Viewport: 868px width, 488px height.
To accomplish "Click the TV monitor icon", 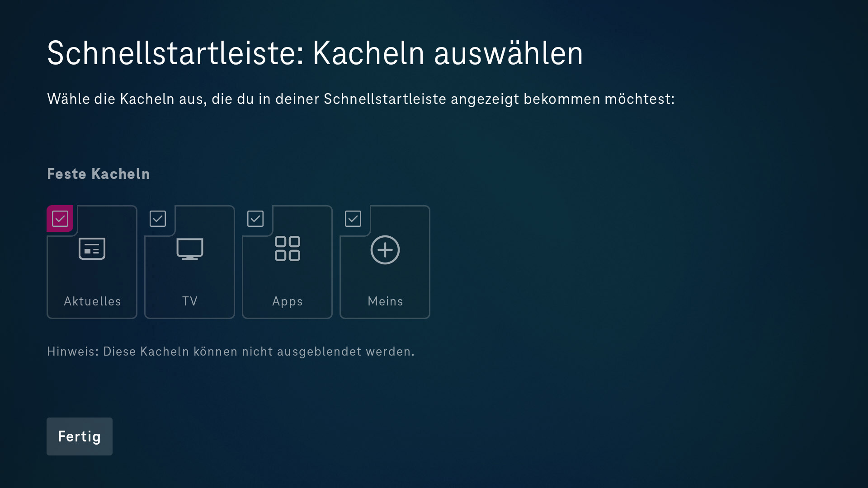I will click(189, 249).
